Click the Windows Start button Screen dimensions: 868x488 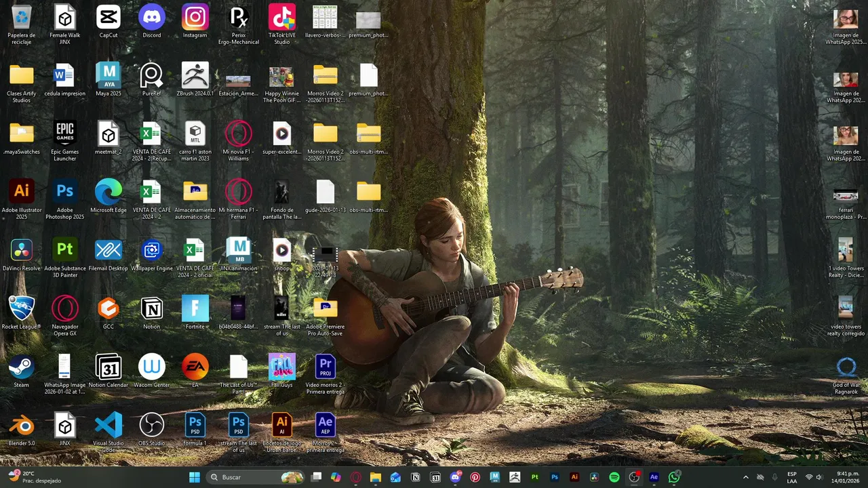pyautogui.click(x=195, y=477)
